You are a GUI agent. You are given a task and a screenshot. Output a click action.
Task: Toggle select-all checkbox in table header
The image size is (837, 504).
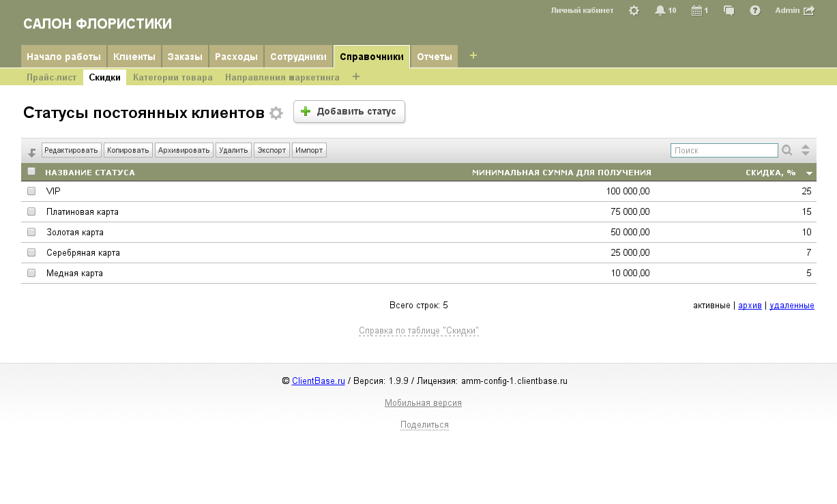pos(31,171)
